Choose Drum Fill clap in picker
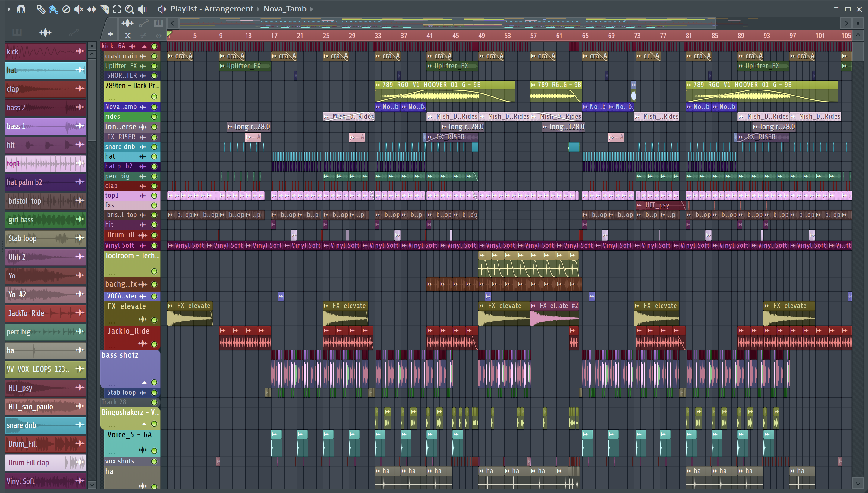The height and width of the screenshot is (493, 868). (46, 463)
